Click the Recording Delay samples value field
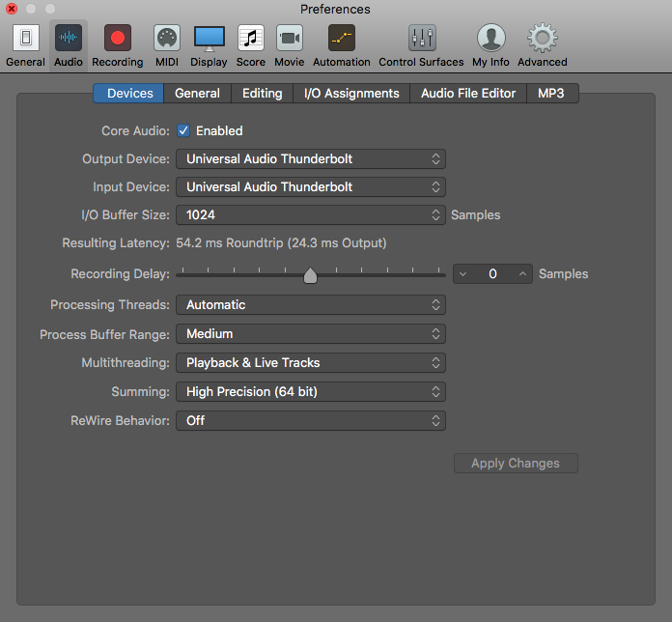 (492, 274)
